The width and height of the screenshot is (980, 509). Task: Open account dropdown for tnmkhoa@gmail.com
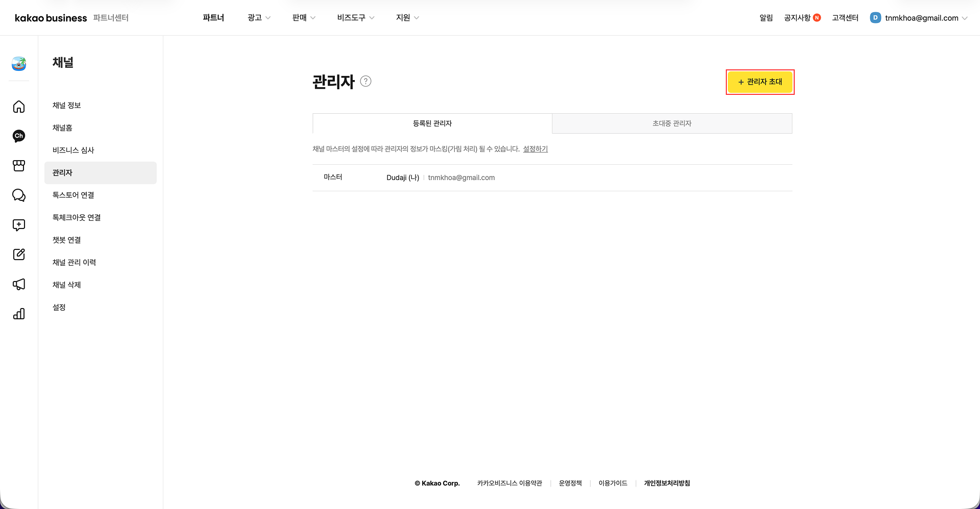click(x=919, y=17)
